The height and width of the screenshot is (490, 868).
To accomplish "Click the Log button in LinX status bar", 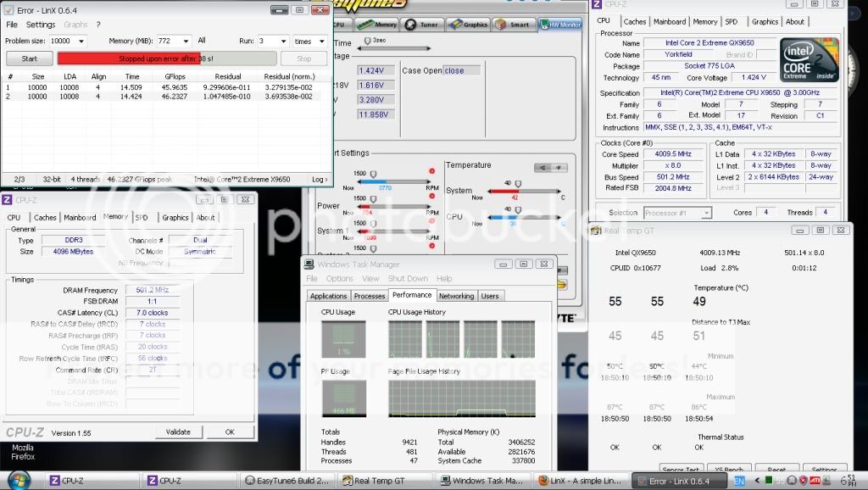I will (x=319, y=179).
